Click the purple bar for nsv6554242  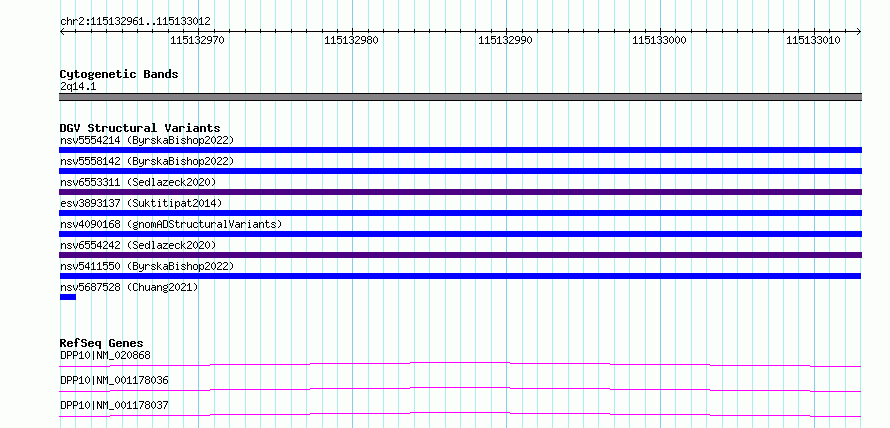coord(460,255)
